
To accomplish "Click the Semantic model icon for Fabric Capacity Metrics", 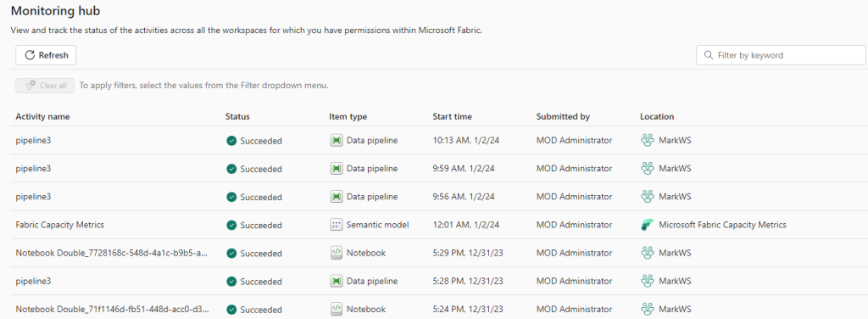I will tap(336, 225).
